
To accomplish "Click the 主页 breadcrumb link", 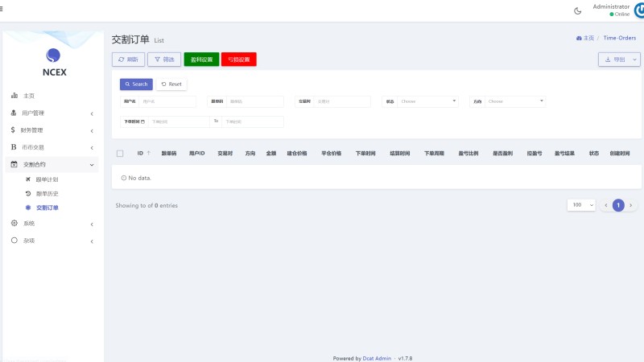I will (x=585, y=38).
